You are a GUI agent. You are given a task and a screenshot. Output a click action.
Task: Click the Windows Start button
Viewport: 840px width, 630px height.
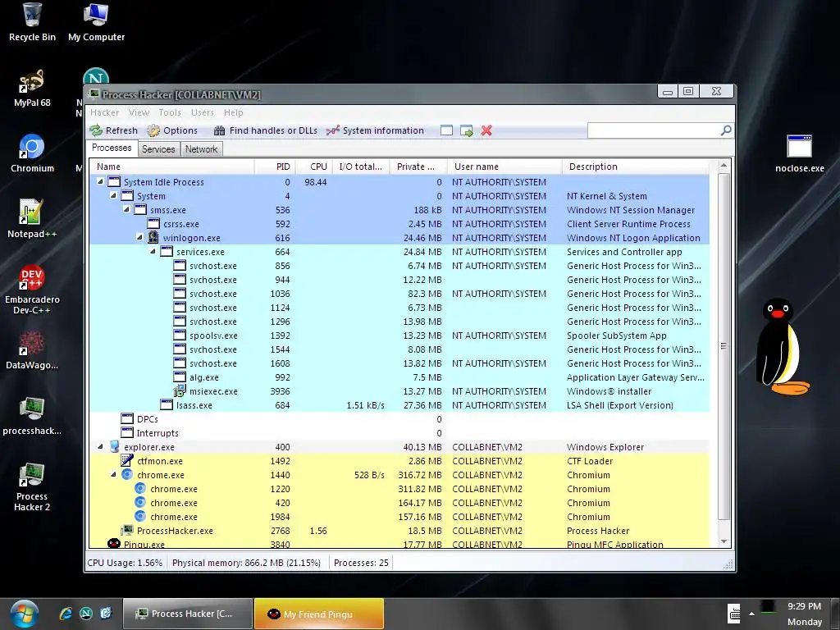24,614
